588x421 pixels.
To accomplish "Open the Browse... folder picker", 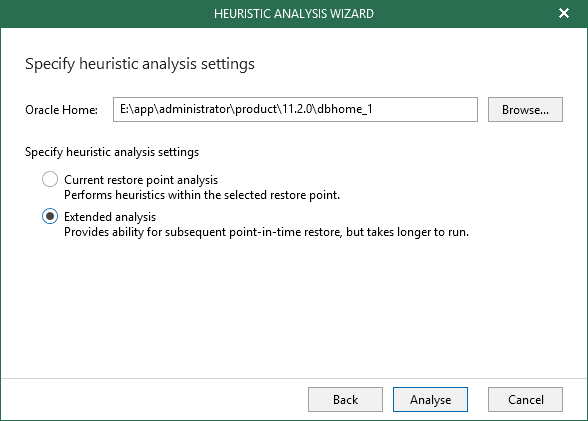I will tap(525, 109).
